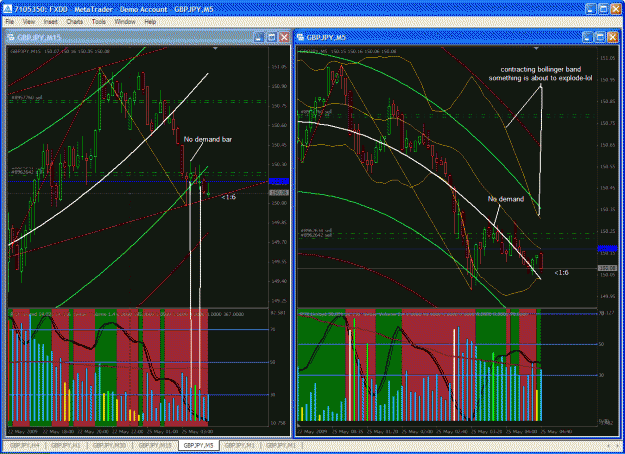Screen dimensions: 625x454
Task: Click the MetaTrader application icon in title bar
Action: pos(7,9)
